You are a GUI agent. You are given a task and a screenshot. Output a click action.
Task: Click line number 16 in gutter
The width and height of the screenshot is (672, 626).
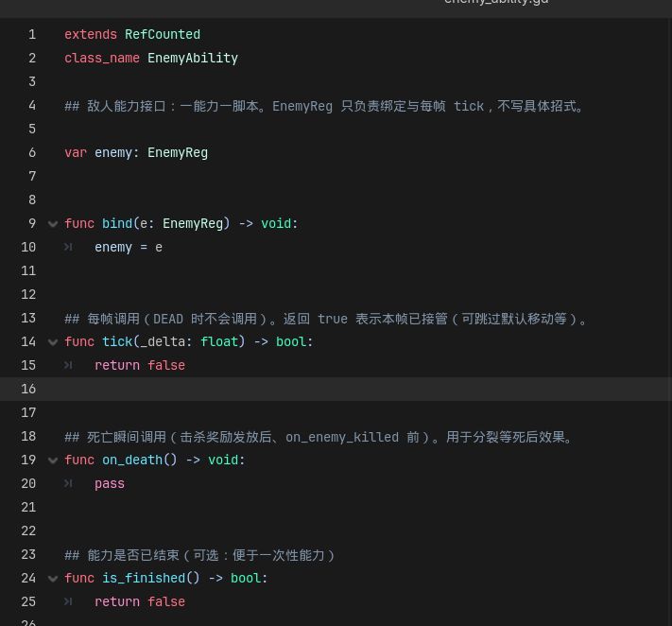(28, 389)
